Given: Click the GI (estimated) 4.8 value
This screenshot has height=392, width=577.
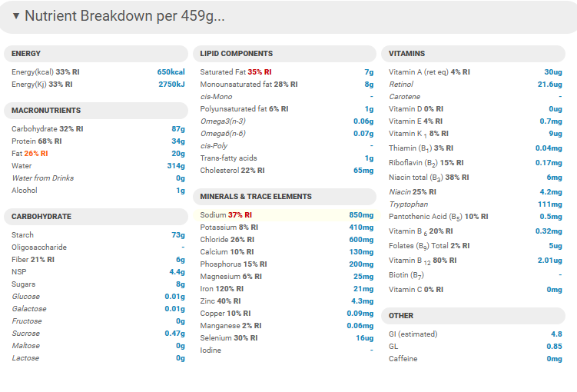Looking at the screenshot, I should coord(556,334).
